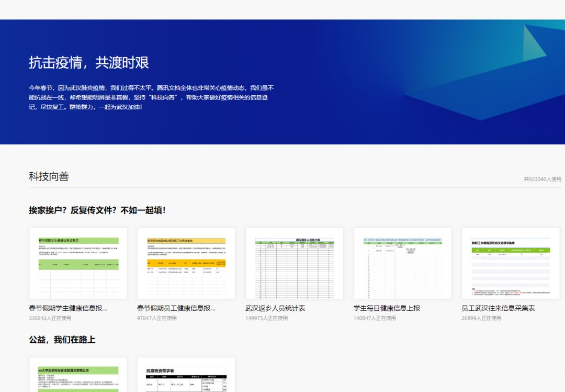Click the 140847人正在使用 usage count
The width and height of the screenshot is (565, 392).
point(375,318)
